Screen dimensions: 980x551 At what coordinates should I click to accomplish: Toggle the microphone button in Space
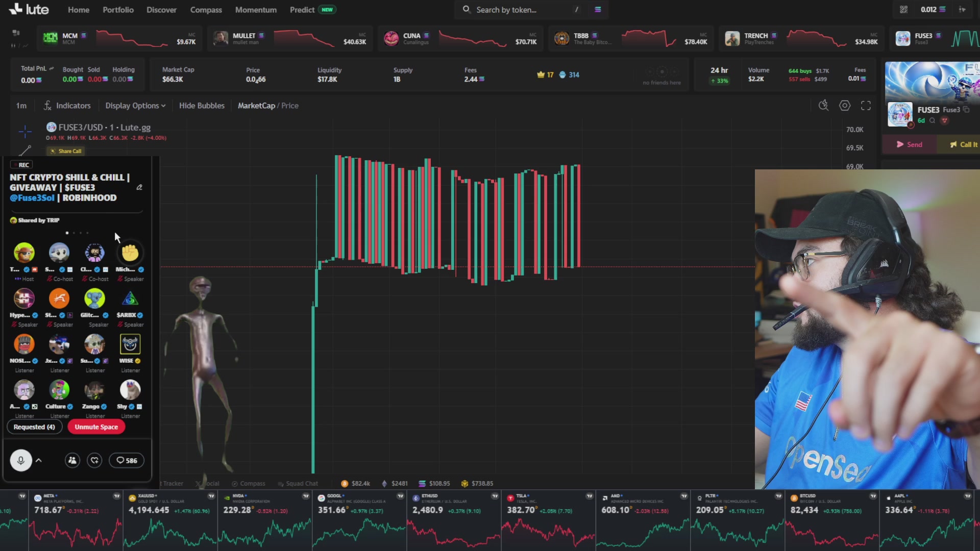point(21,460)
